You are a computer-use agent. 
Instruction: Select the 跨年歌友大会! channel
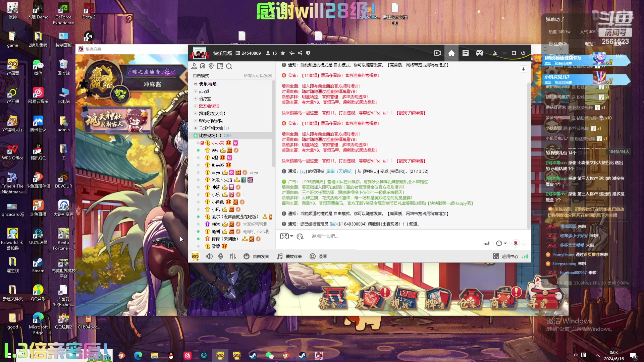click(x=212, y=113)
